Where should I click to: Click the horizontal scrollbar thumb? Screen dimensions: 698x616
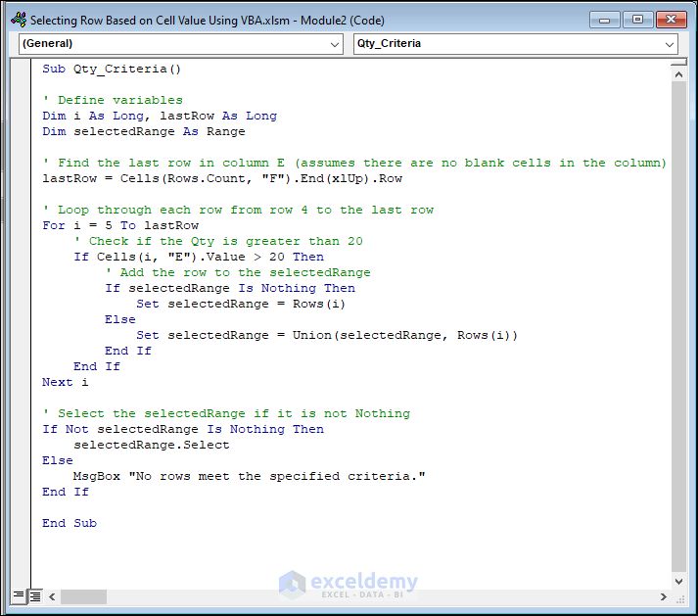[x=83, y=596]
